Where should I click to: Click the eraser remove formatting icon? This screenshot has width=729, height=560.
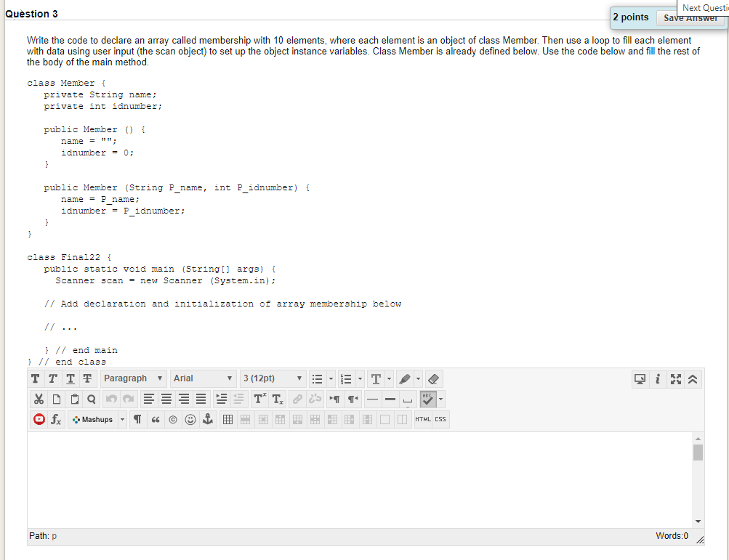click(x=433, y=378)
